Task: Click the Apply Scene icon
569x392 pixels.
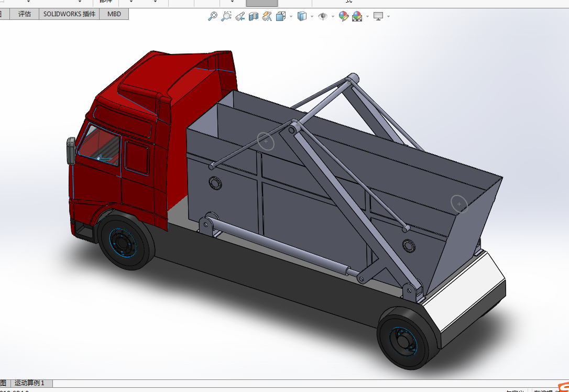Action: 357,16
